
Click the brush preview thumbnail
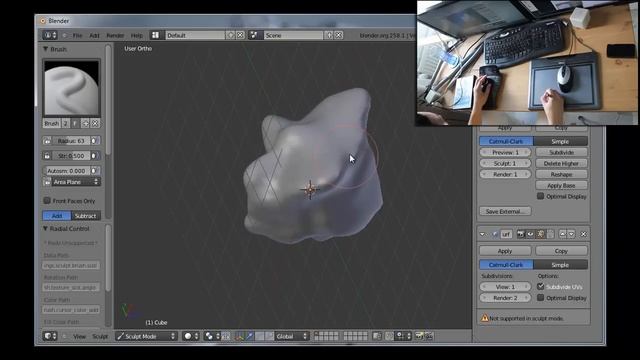[x=71, y=88]
